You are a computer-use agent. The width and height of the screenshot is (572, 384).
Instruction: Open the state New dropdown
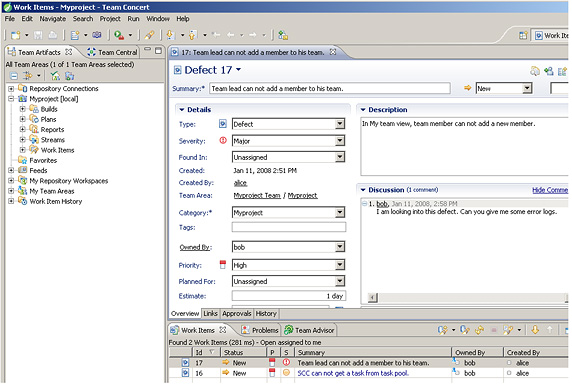coord(526,88)
